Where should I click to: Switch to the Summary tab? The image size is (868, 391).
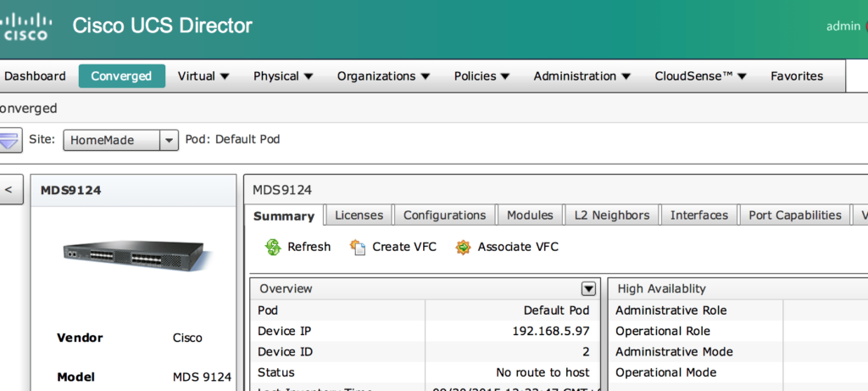284,215
